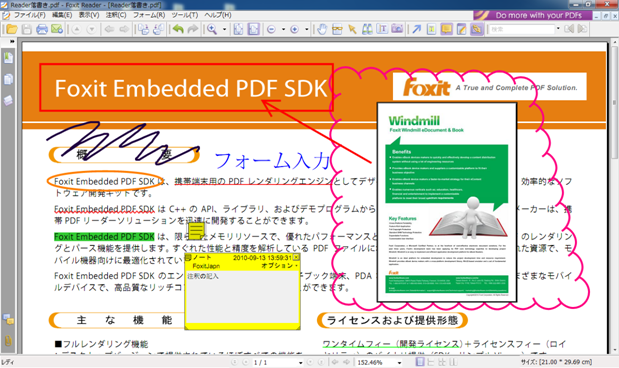Screen dimensions: 619x368
Task: Zoom in with the plus circle icon
Action: pos(294,29)
